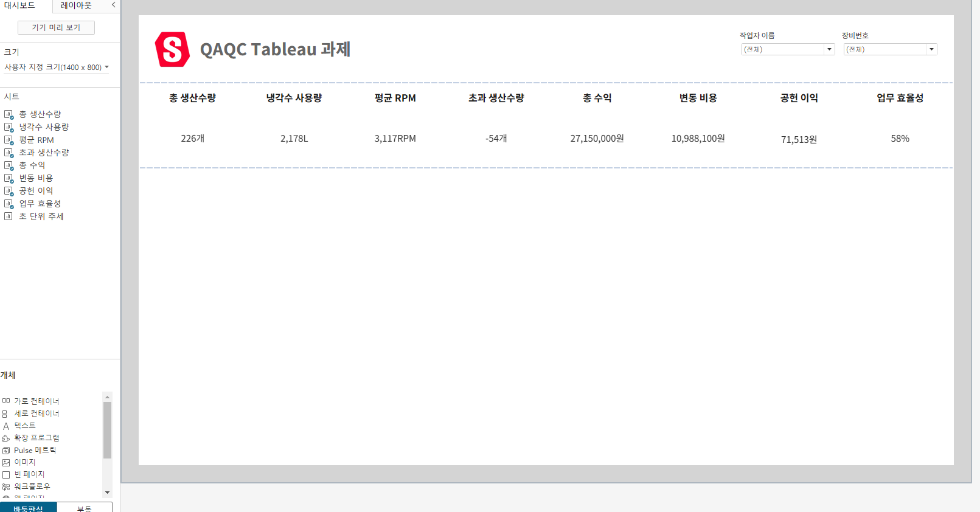Click the 공헌 이익 KPI header
Image resolution: width=980 pixels, height=512 pixels.
799,98
